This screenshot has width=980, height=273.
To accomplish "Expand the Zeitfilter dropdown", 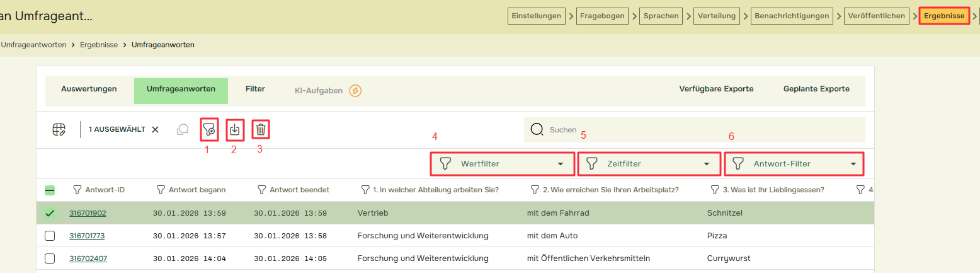I will (x=649, y=164).
